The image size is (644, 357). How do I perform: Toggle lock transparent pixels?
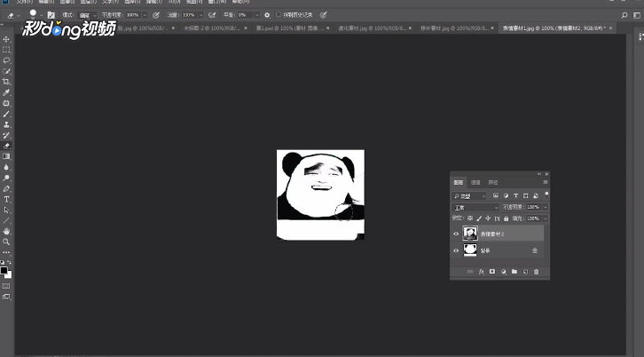tap(470, 218)
